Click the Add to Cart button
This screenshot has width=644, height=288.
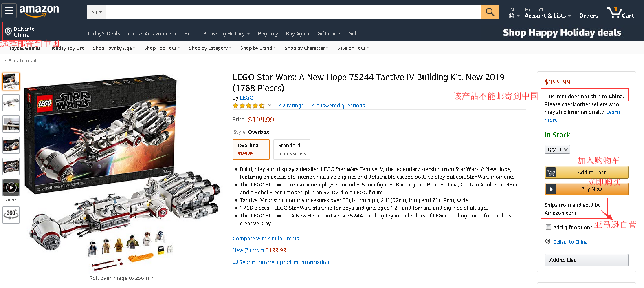[586, 172]
